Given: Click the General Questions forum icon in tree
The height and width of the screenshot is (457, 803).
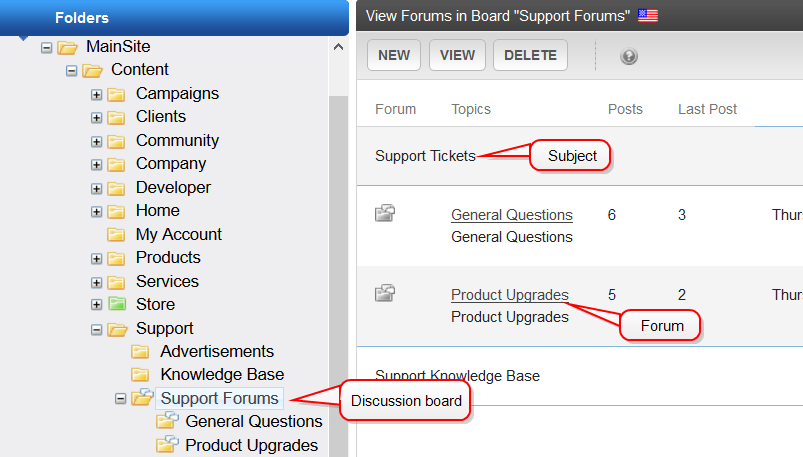Looking at the screenshot, I should click(167, 420).
